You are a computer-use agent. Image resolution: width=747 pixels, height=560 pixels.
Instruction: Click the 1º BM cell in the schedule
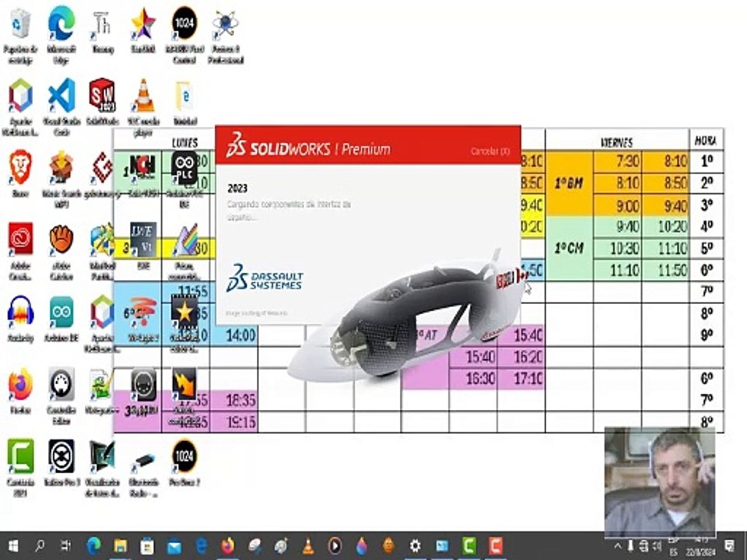click(x=570, y=184)
